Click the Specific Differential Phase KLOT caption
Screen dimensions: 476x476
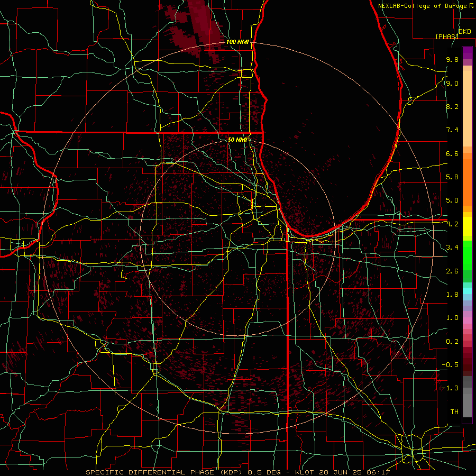pyautogui.click(x=237, y=472)
